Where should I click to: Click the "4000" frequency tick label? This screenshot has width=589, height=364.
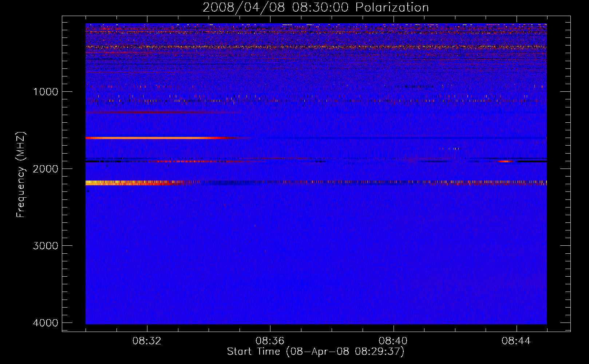(46, 323)
